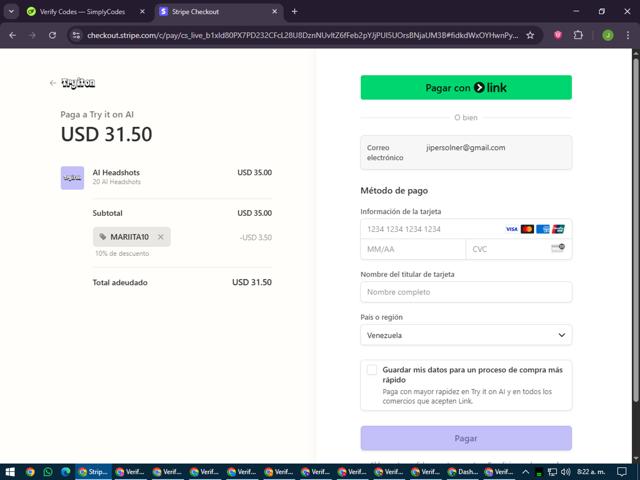
Task: Click the AI Headshots product thumbnail
Action: 72,178
